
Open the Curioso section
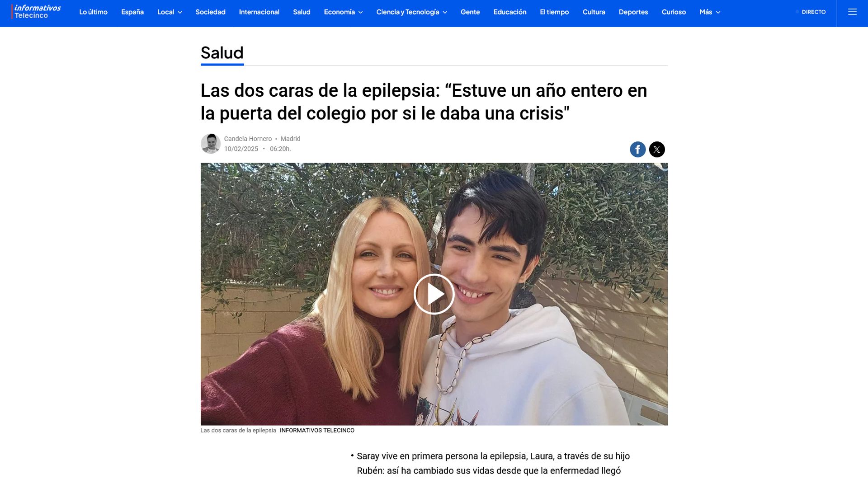coord(674,12)
